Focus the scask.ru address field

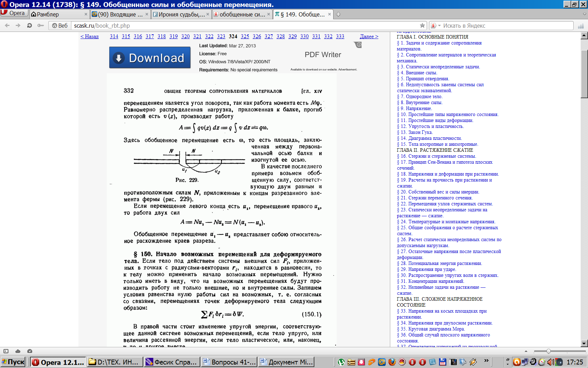245,26
